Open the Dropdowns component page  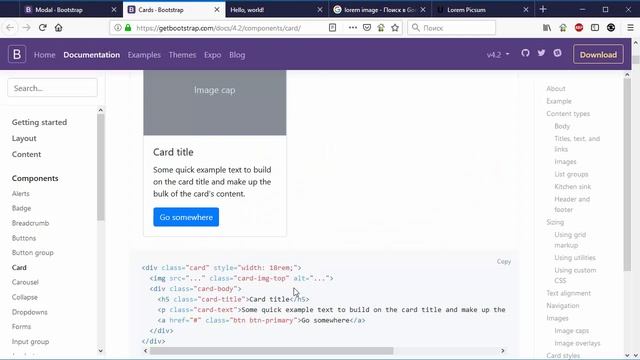(30, 312)
